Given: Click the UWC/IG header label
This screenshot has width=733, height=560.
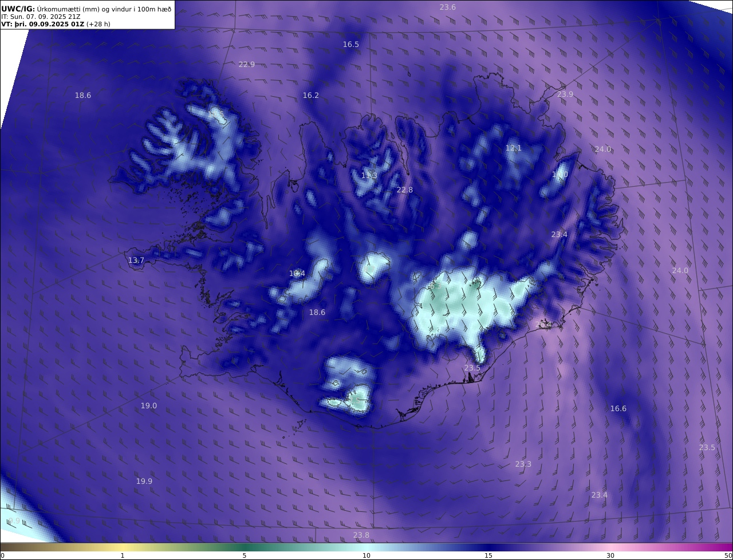Looking at the screenshot, I should [x=18, y=9].
